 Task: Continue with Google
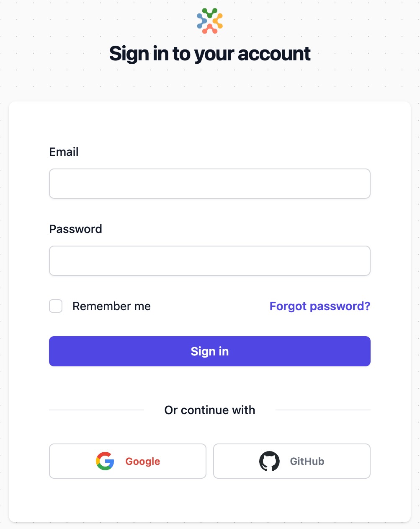tap(127, 461)
